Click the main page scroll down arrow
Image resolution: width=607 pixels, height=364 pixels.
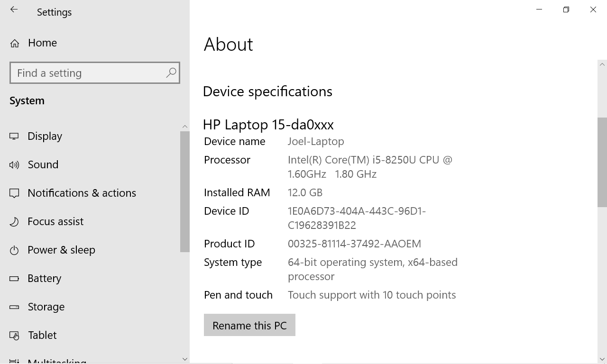click(602, 359)
